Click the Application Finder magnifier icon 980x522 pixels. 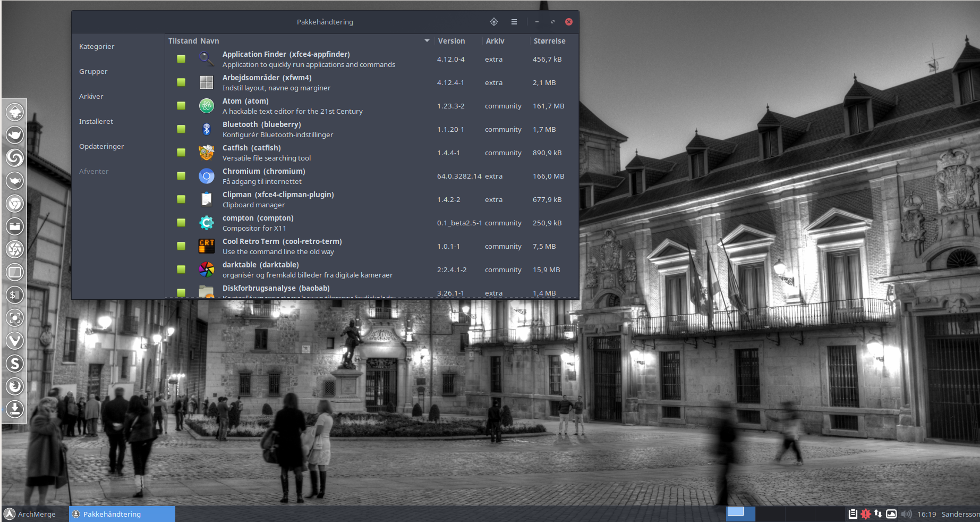point(207,58)
